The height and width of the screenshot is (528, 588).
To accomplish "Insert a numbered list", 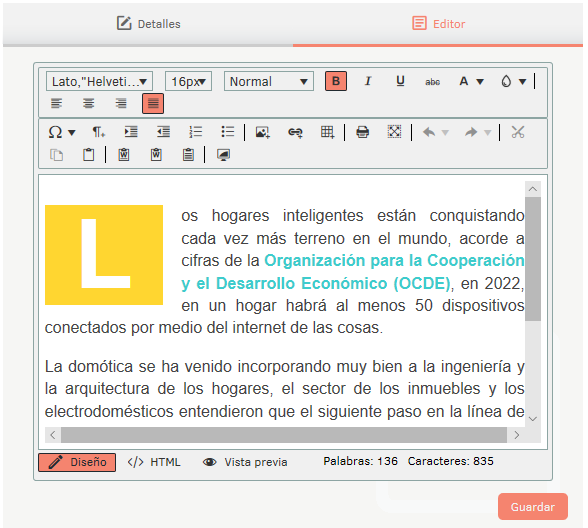I will click(x=195, y=132).
